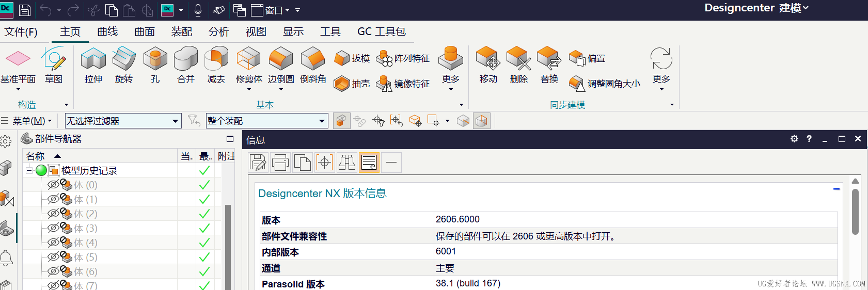Image resolution: width=868 pixels, height=290 pixels.
Task: Toggle visibility of 体 (1)
Action: tap(53, 199)
